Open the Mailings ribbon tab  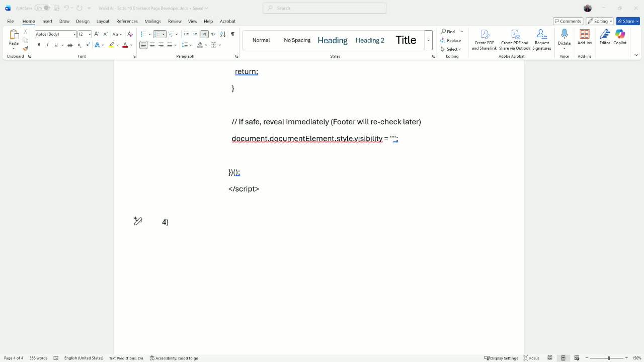152,21
